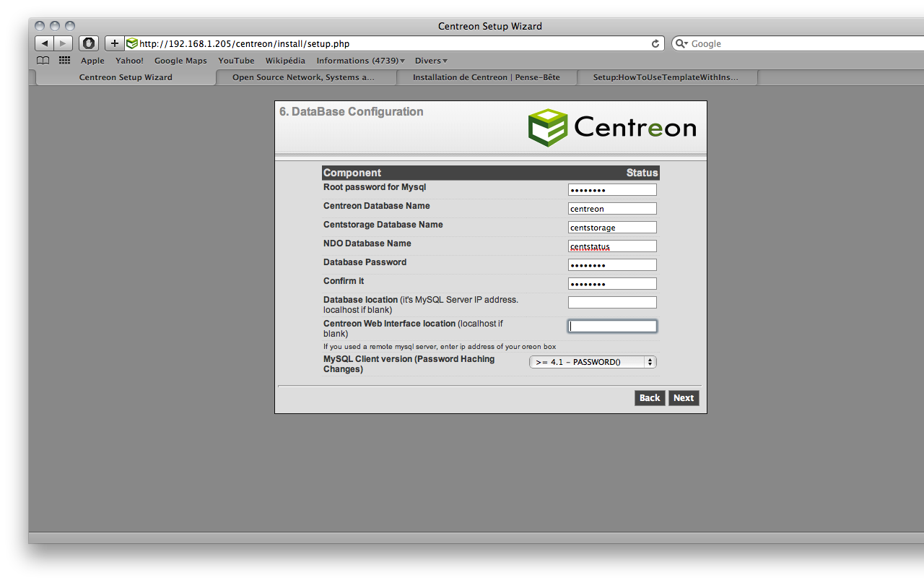Open MySQL Client version dropdown
924x578 pixels.
point(593,362)
